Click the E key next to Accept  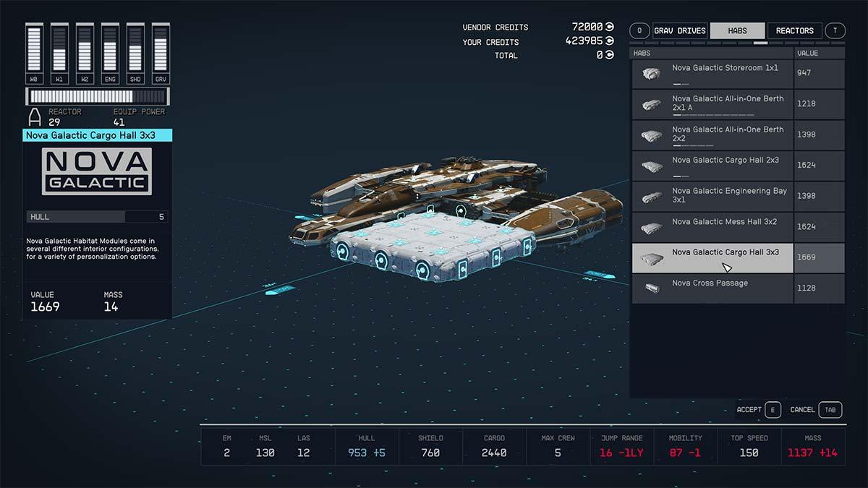[773, 410]
